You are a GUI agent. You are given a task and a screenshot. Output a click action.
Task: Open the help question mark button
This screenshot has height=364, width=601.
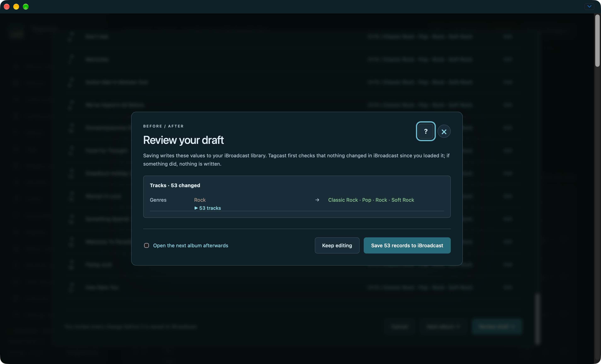[x=426, y=131]
